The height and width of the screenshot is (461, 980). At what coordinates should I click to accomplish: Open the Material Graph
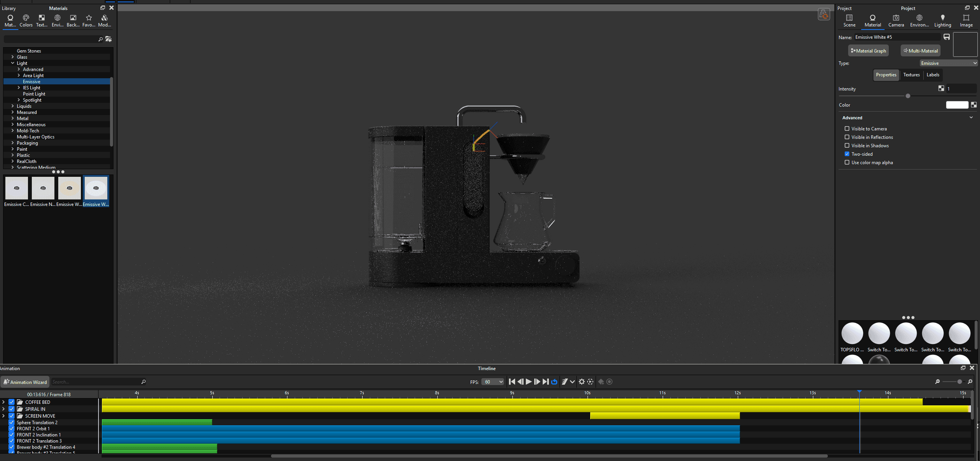click(868, 51)
